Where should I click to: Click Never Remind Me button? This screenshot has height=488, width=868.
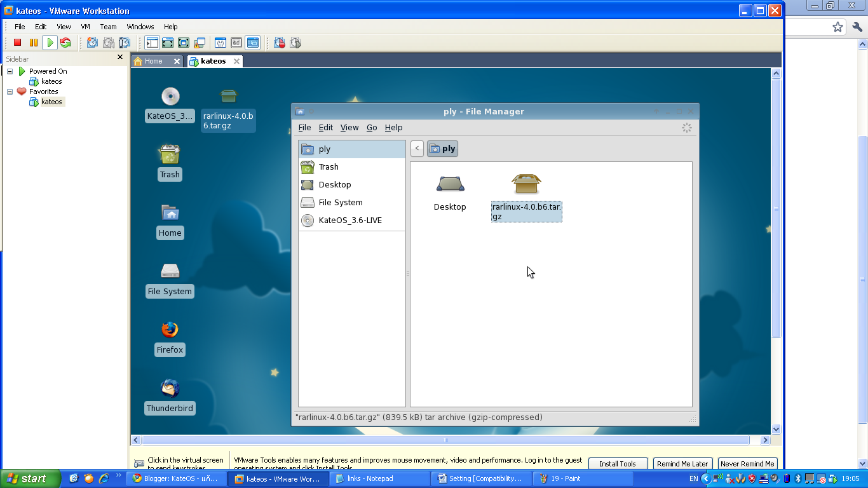(x=747, y=464)
